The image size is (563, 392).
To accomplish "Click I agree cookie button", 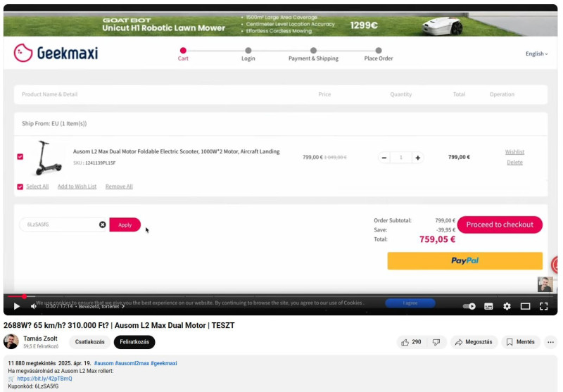I will tap(410, 303).
